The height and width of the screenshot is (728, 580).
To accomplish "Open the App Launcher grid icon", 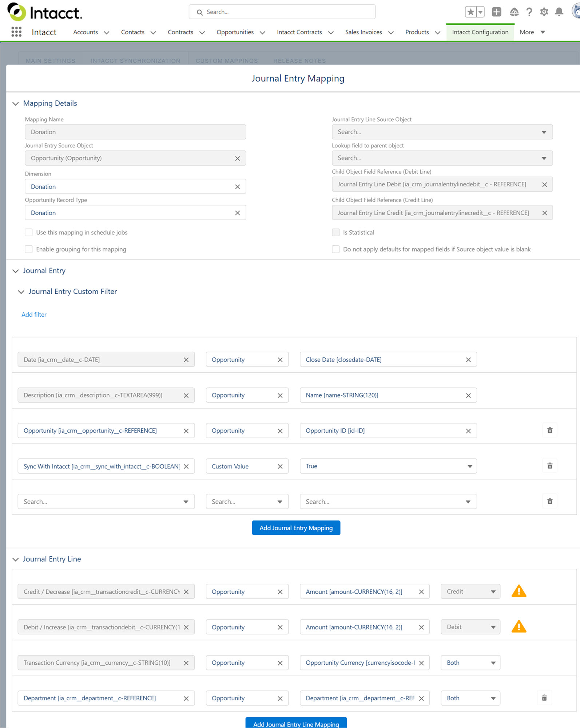I will [x=16, y=32].
